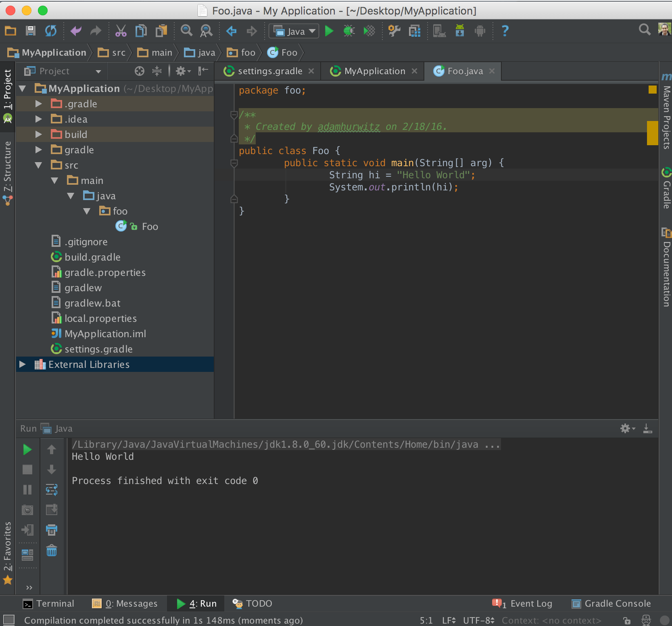Click the Debug bug icon
Screen dimensions: 672x626
pos(349,31)
